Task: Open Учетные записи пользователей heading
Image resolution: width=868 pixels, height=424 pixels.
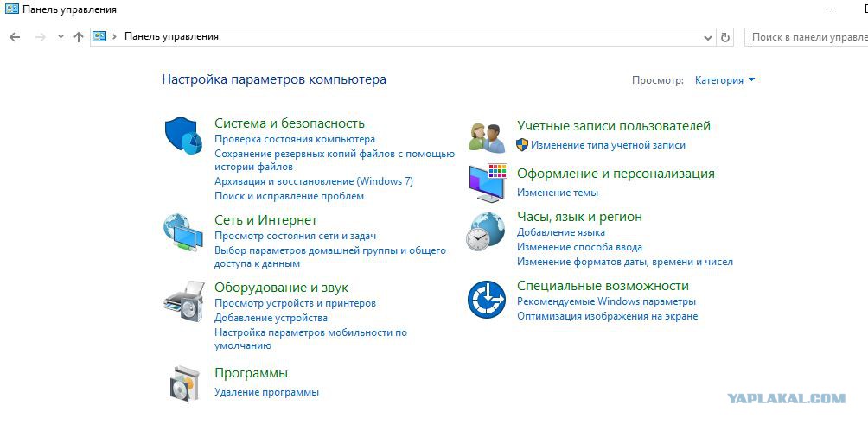Action: [613, 126]
